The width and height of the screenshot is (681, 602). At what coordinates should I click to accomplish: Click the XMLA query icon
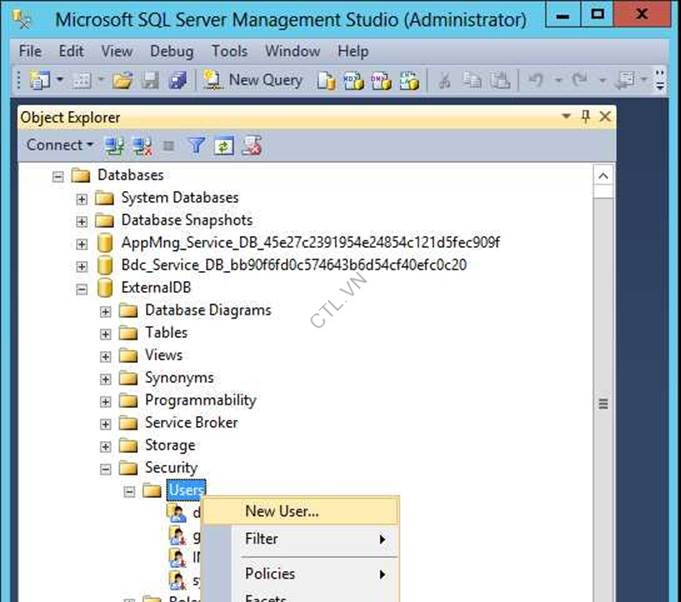point(409,81)
